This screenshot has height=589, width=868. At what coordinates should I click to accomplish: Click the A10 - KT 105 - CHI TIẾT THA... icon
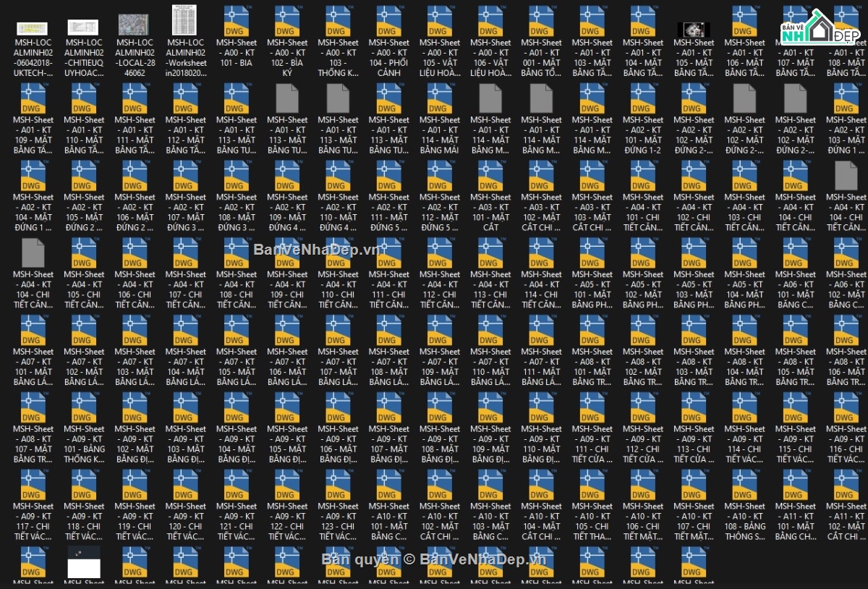592,485
